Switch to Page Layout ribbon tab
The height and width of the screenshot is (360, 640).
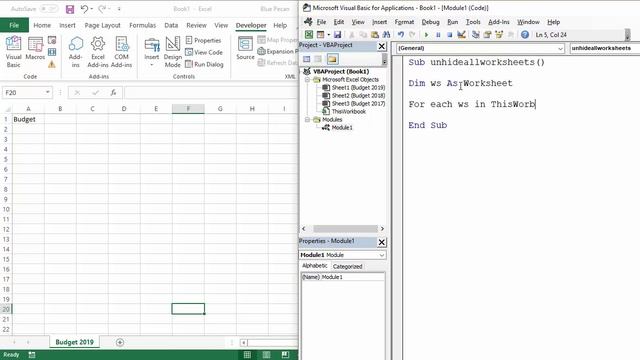tap(102, 25)
